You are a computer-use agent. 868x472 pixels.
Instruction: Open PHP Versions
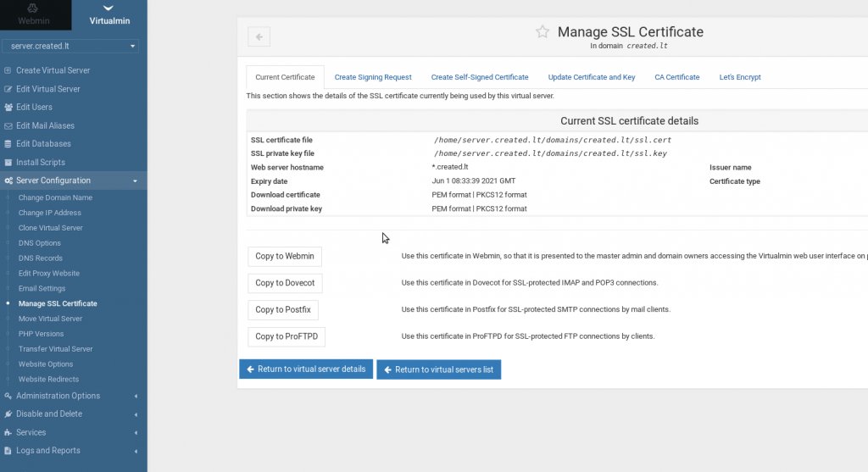41,334
